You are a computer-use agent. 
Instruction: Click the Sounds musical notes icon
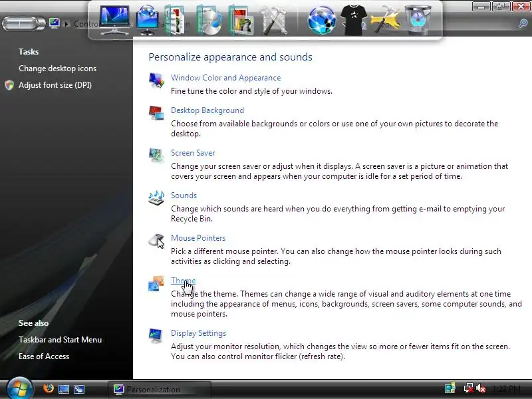pos(156,198)
